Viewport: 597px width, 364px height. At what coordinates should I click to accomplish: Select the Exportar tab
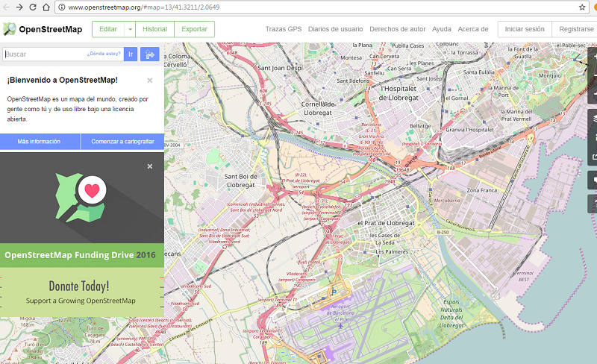click(x=194, y=29)
